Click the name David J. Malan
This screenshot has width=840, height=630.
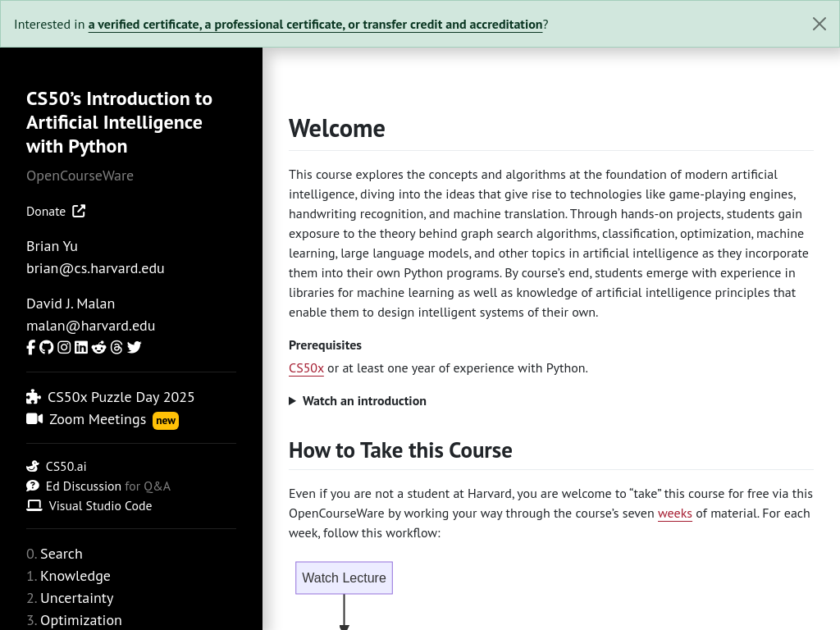pyautogui.click(x=71, y=304)
